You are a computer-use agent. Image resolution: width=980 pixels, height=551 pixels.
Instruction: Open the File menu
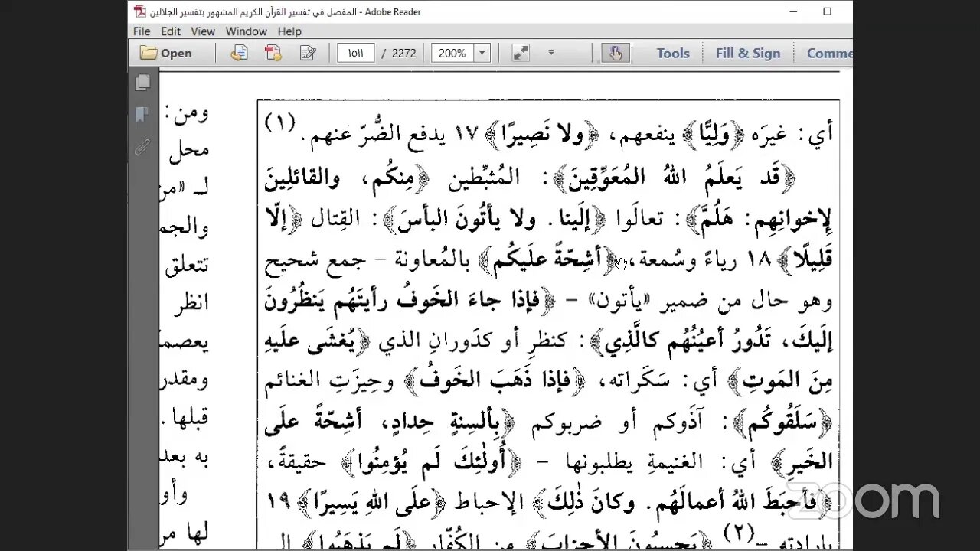pos(142,31)
